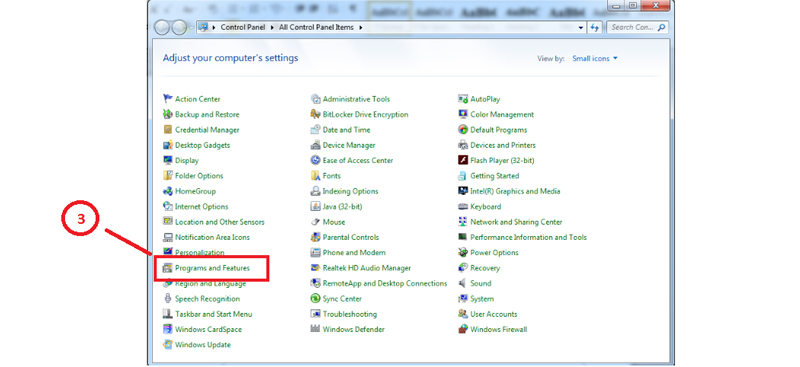
Task: Click the AutoPlay icon
Action: 463,99
